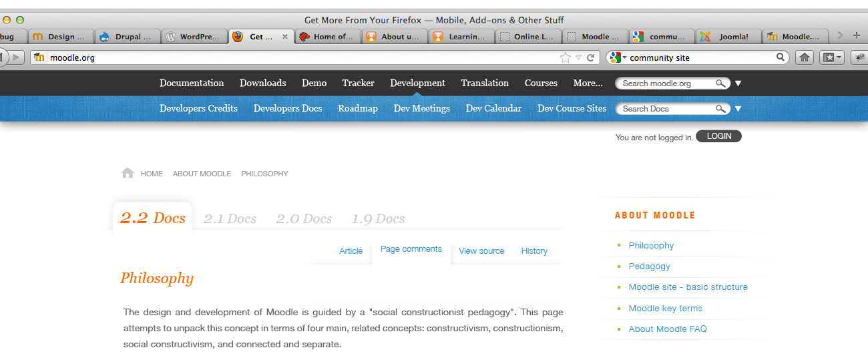Switch to the Joomla! browser tab
Screen dimensions: 868x362
tap(728, 37)
